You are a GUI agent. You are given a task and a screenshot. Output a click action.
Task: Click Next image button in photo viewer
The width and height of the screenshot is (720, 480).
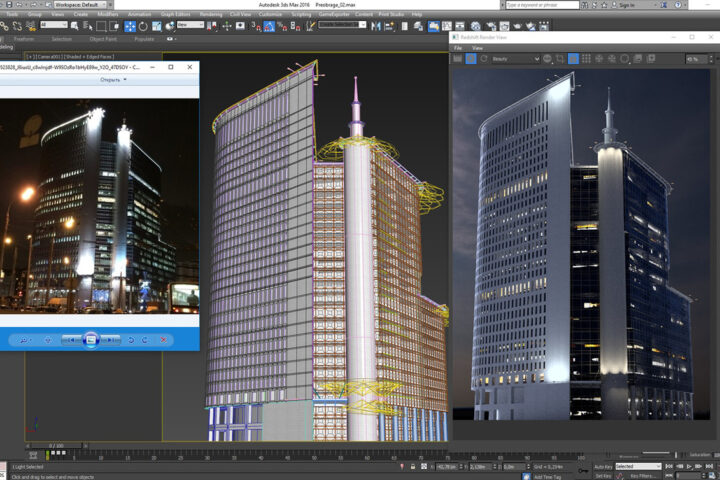(111, 340)
